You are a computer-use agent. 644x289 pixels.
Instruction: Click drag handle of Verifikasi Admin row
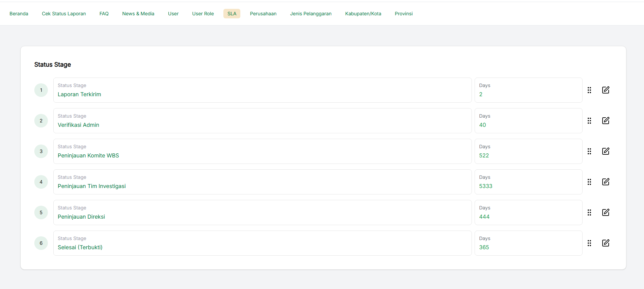[589, 121]
